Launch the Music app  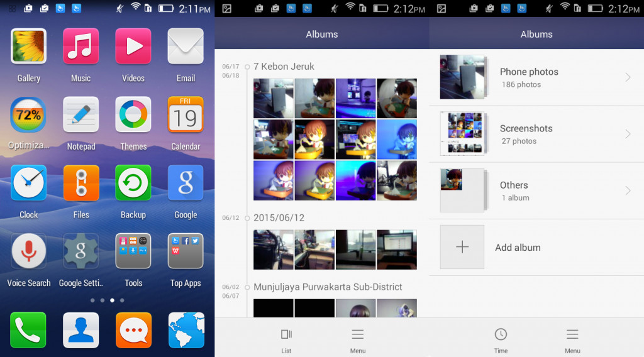[x=80, y=47]
